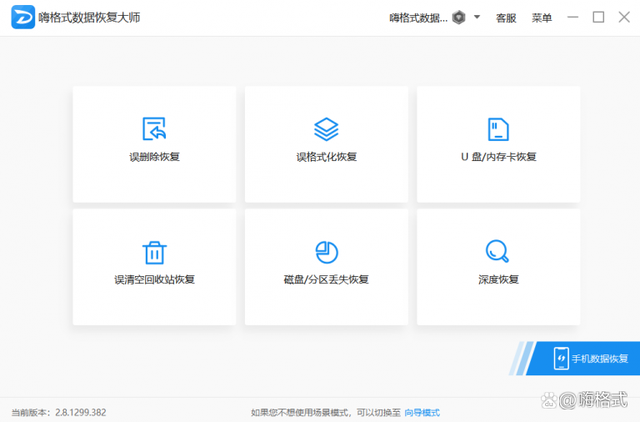640x422 pixels.
Task: Maximize the application window
Action: click(x=598, y=17)
